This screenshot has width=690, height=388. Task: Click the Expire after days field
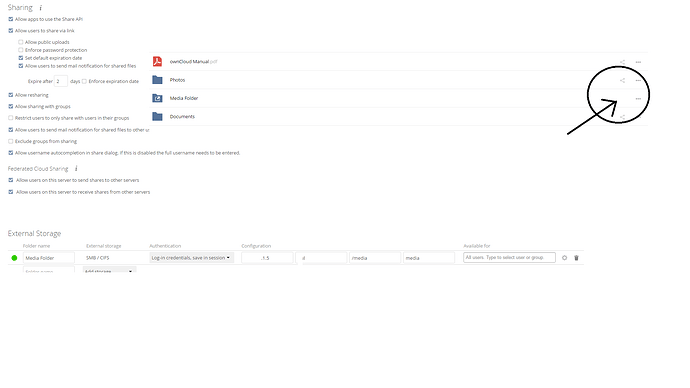click(61, 81)
